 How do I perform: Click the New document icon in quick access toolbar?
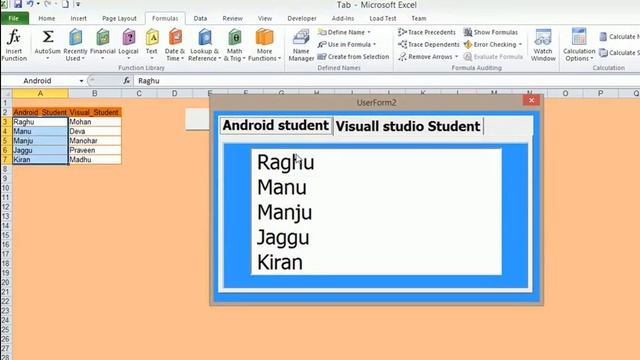(x=65, y=4)
